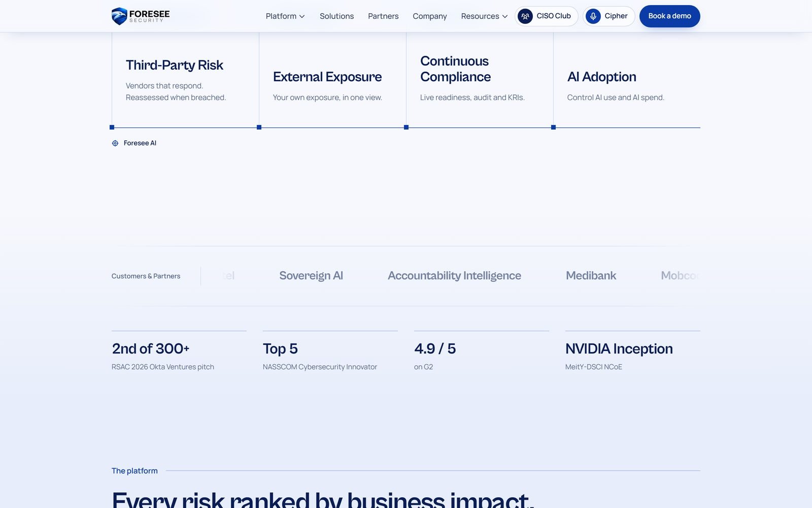Go to the Partners page
The width and height of the screenshot is (812, 508).
(383, 16)
